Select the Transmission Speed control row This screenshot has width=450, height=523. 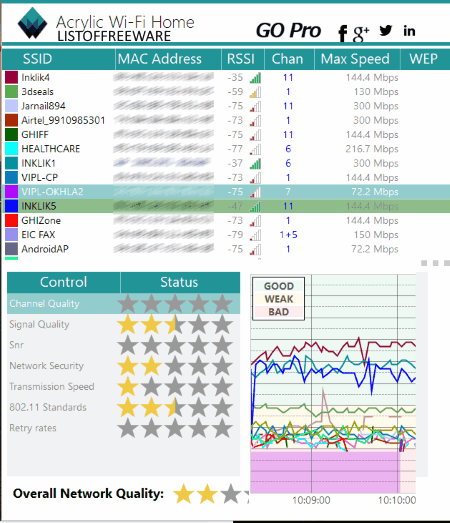[123, 387]
